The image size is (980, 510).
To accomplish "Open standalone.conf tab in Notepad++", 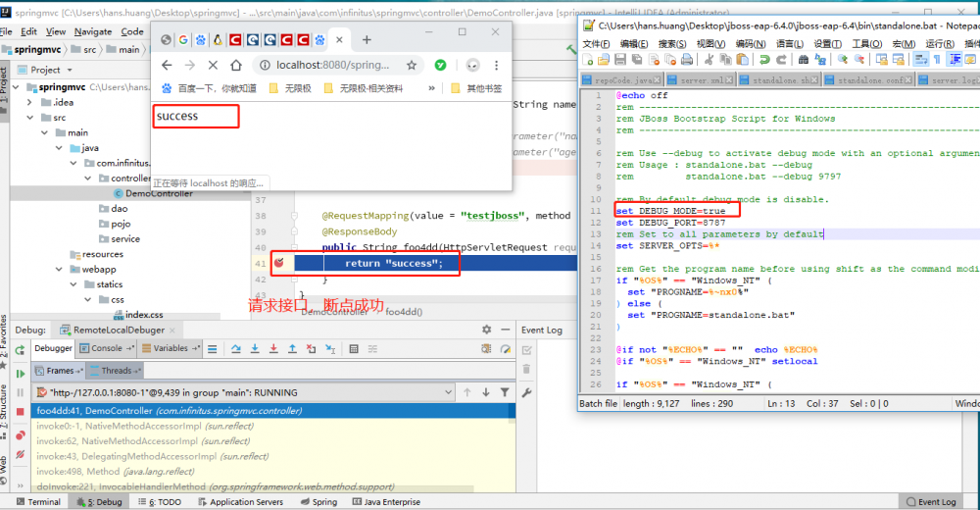I will (868, 80).
